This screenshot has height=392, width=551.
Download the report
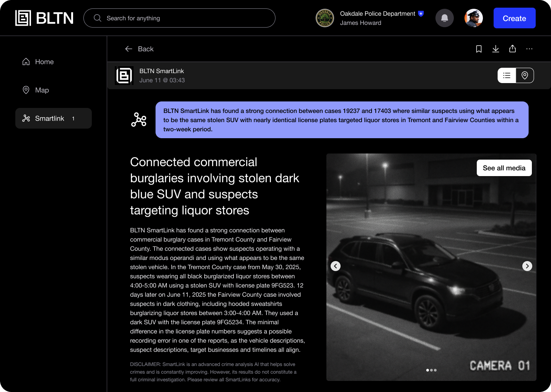[x=496, y=49]
